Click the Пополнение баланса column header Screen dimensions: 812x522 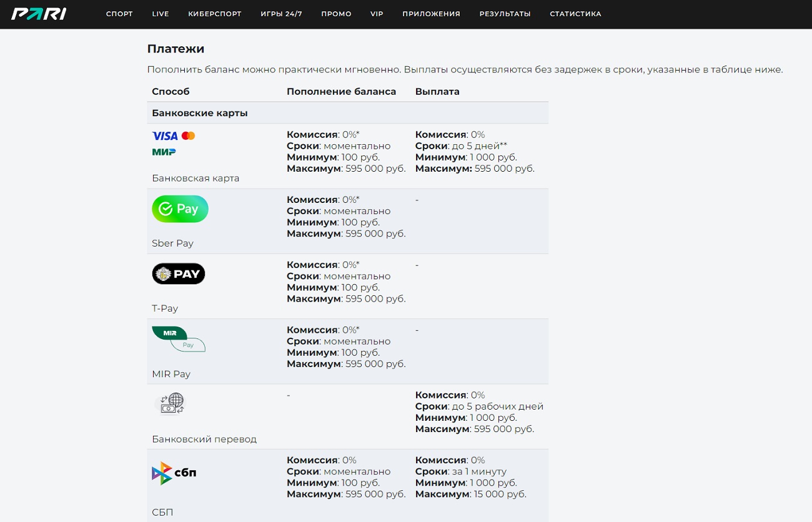point(341,91)
